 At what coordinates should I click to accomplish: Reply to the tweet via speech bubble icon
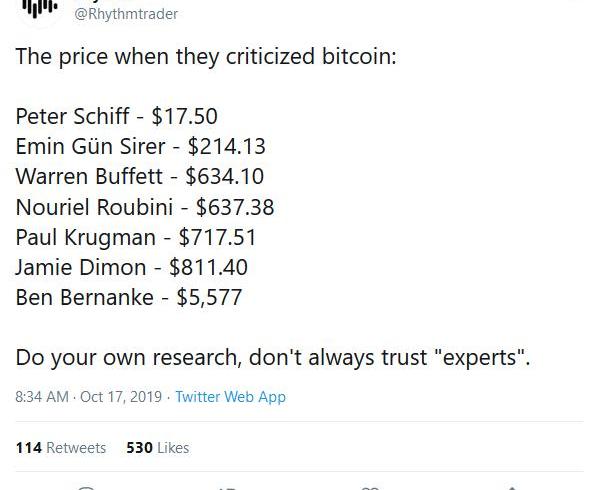86,488
